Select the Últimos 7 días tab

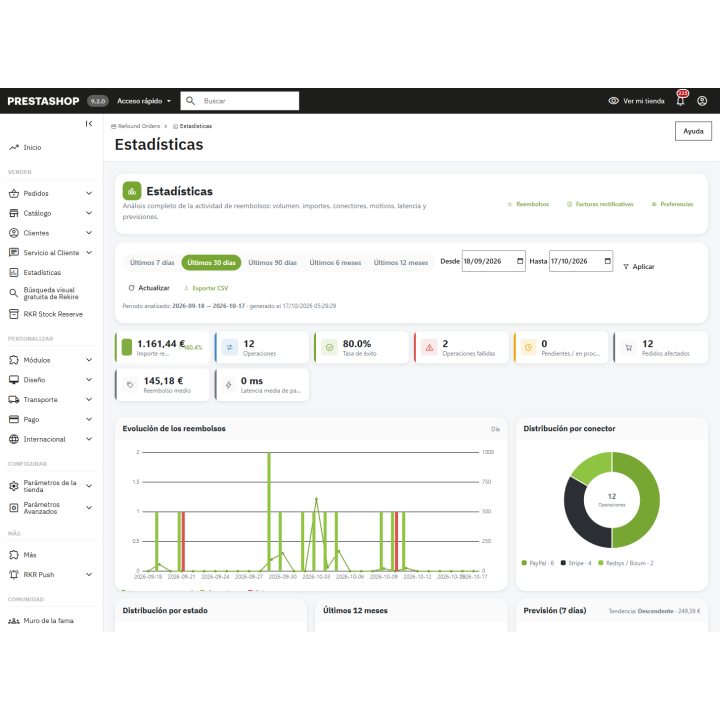(152, 263)
